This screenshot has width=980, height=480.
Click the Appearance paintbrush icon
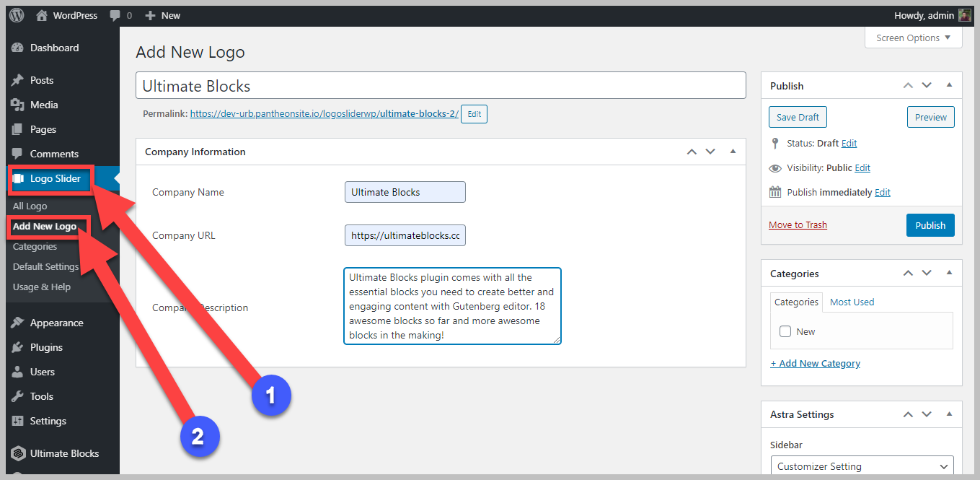[x=18, y=323]
